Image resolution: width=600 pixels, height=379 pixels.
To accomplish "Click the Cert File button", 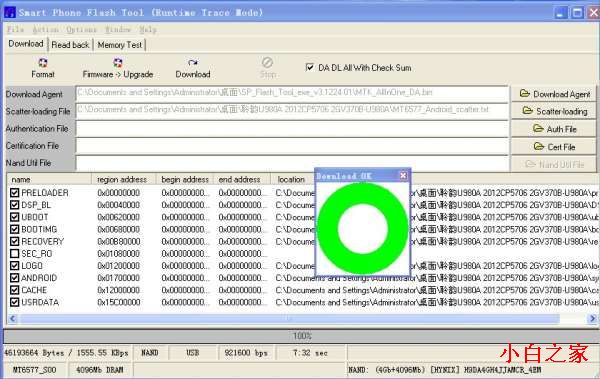I will (x=554, y=147).
